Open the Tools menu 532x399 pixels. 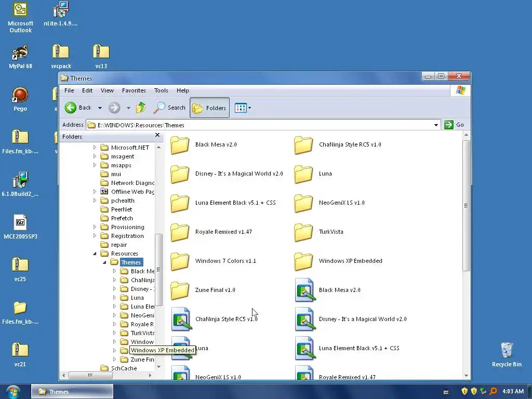161,90
